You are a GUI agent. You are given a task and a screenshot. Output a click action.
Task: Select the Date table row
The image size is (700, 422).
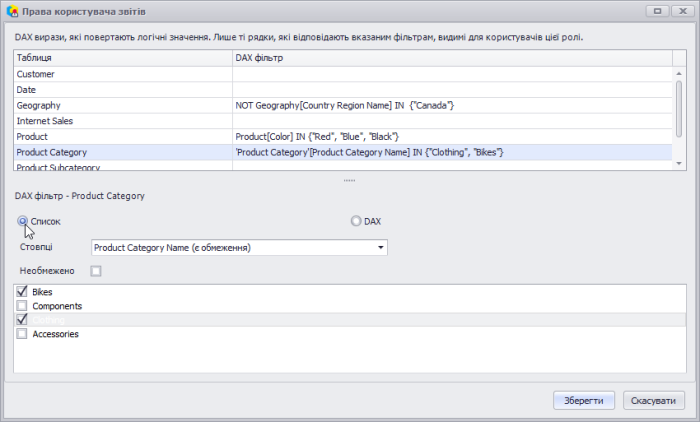coord(122,90)
